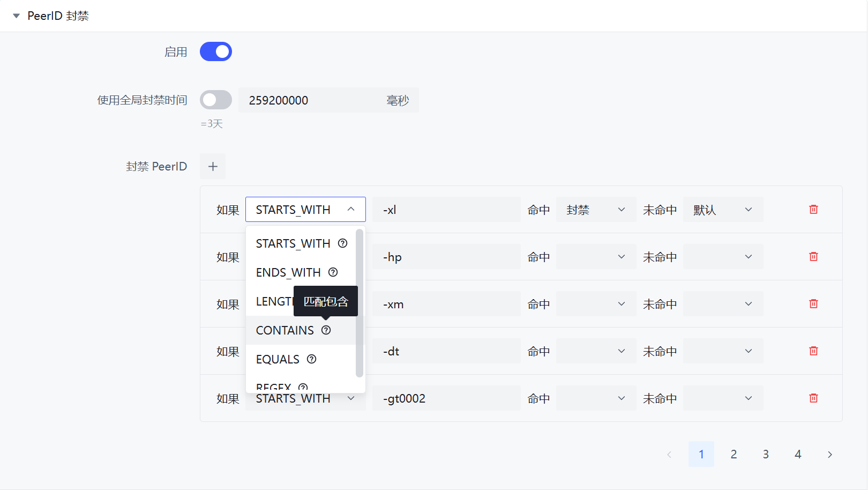Go to next page of rules

pyautogui.click(x=830, y=455)
